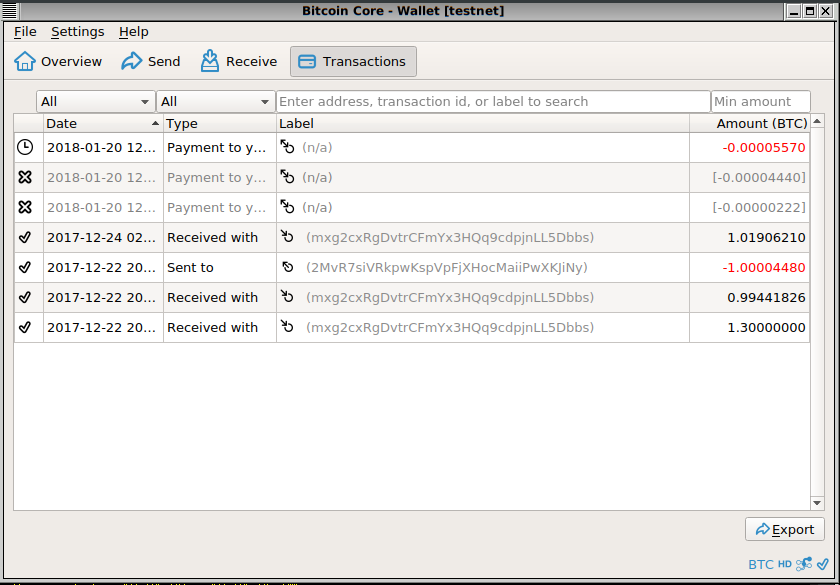Click the X conflicted icon for -0.00000222 row
Image resolution: width=840 pixels, height=585 pixels.
pyautogui.click(x=25, y=207)
